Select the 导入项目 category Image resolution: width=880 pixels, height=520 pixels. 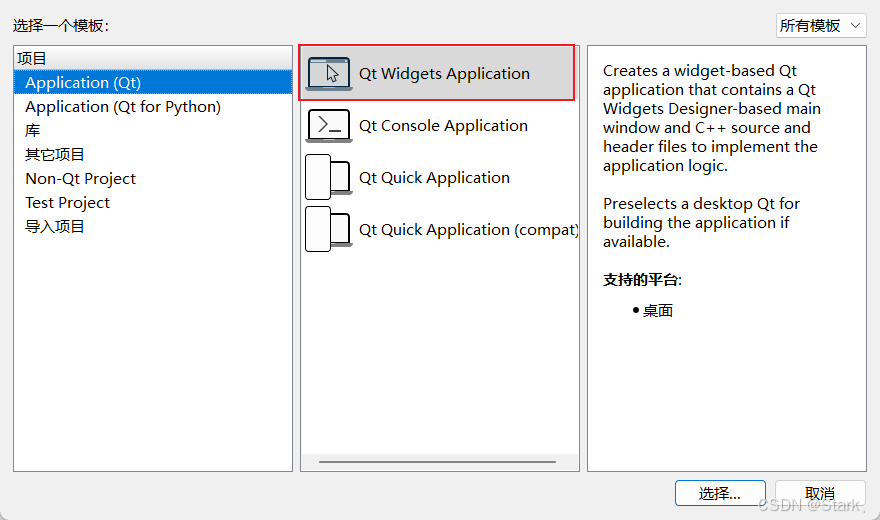click(x=153, y=227)
